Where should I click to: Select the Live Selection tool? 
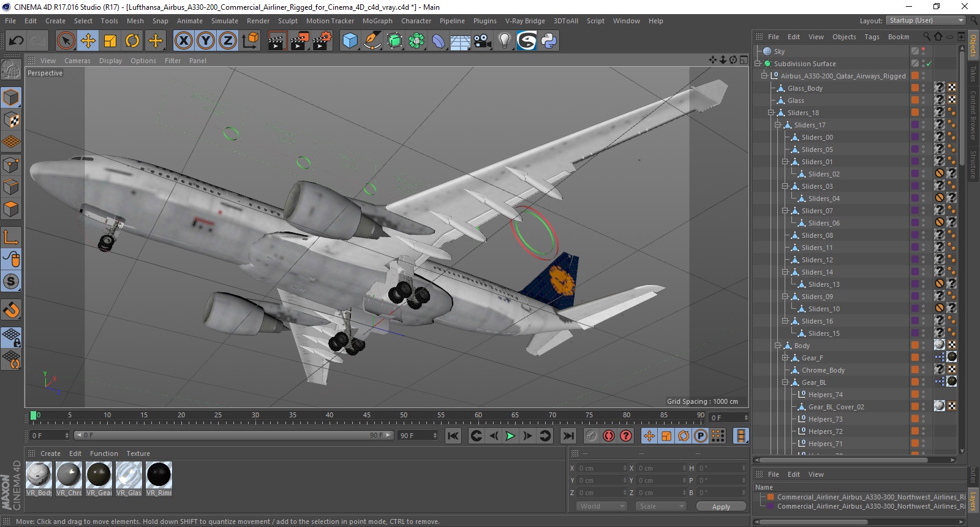[x=66, y=41]
